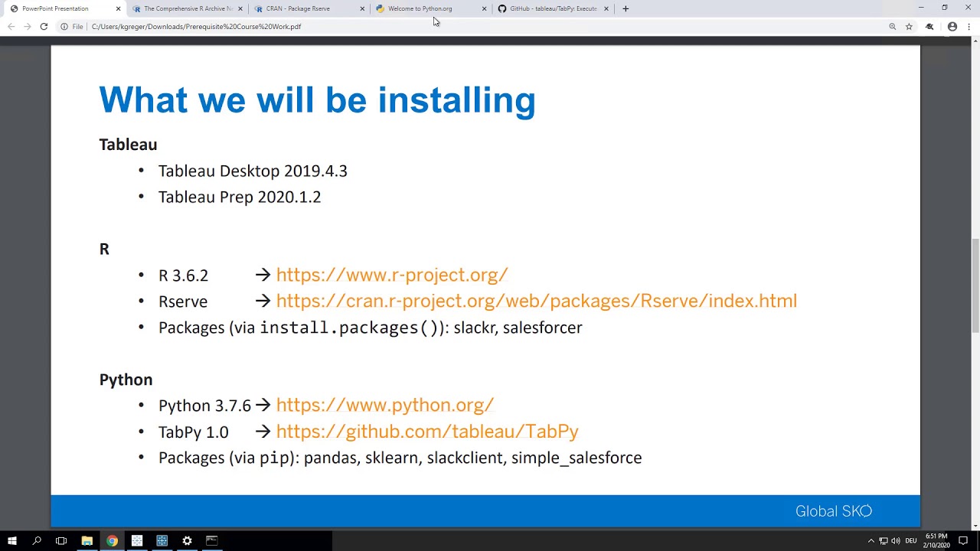Open the light Tableau icon on the taskbar
Screen dimensions: 980x551
click(x=137, y=541)
